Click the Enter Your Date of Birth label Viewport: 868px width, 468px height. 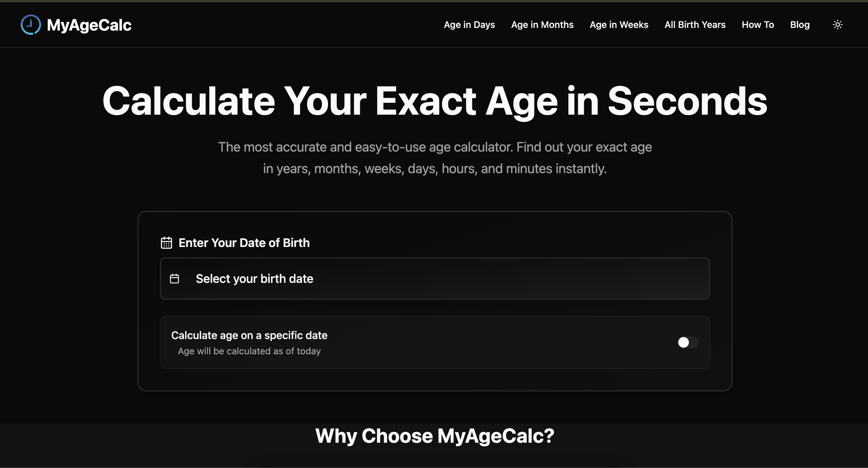click(244, 242)
